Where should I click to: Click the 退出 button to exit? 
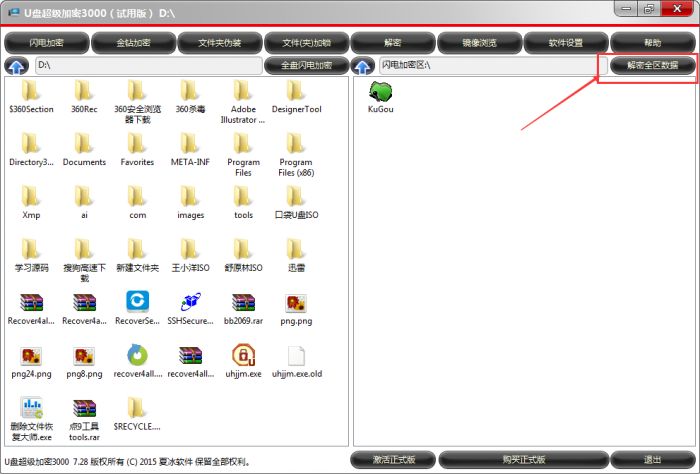[x=652, y=460]
